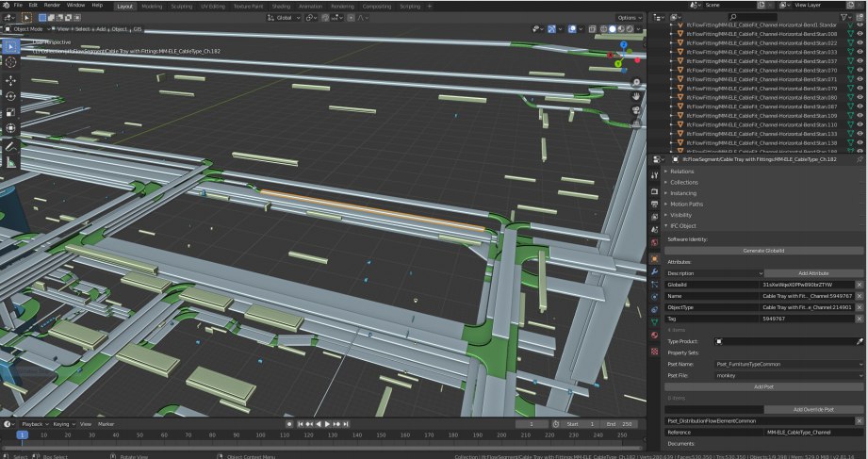Hide Channel-Horizontal-Bend:Stan.008 with its eye icon
The width and height of the screenshot is (868, 459).
pyautogui.click(x=860, y=34)
